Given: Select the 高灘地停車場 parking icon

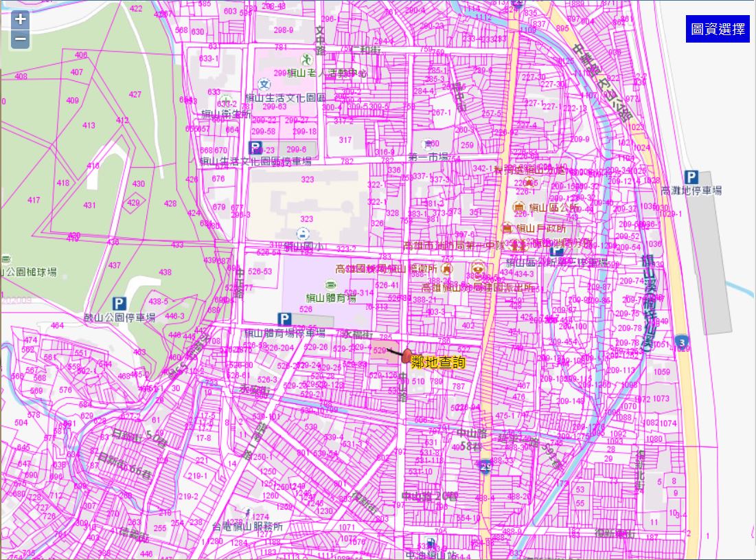Looking at the screenshot, I should (691, 177).
